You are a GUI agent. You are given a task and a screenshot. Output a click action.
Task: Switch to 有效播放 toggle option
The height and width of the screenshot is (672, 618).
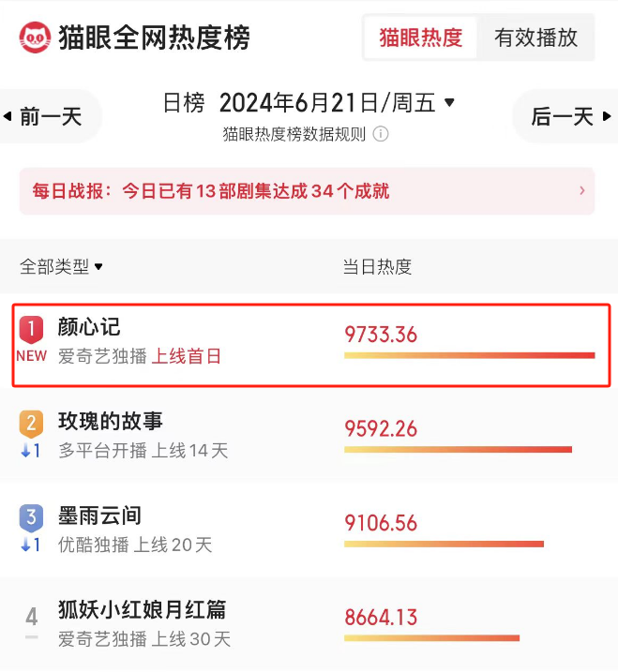pos(535,37)
